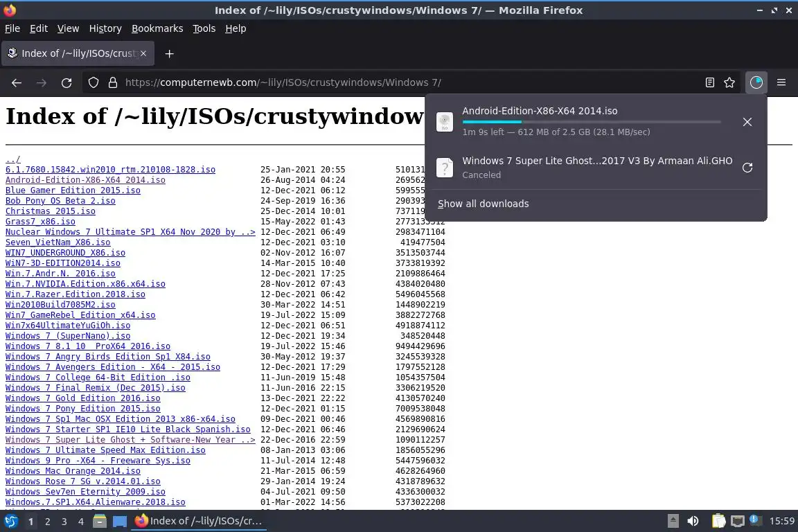Open WIN7_UNDERGROUND_X86.iso link
Viewport: 798px width, 532px height.
click(x=65, y=253)
